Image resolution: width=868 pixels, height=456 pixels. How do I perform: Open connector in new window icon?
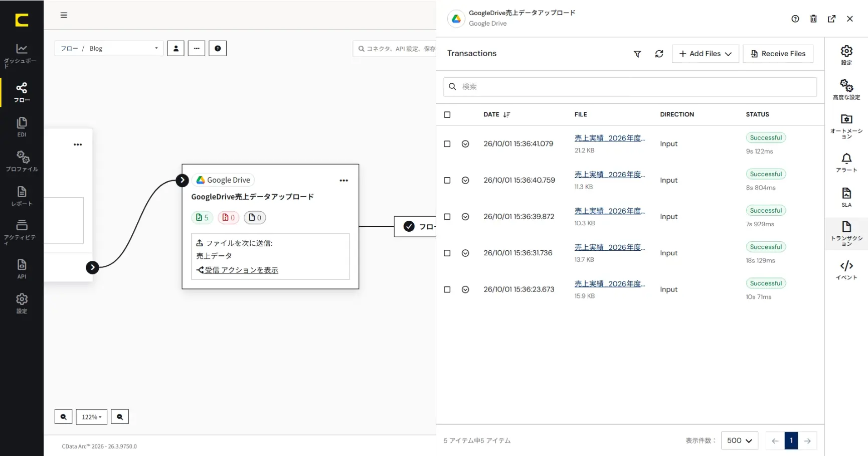point(831,19)
